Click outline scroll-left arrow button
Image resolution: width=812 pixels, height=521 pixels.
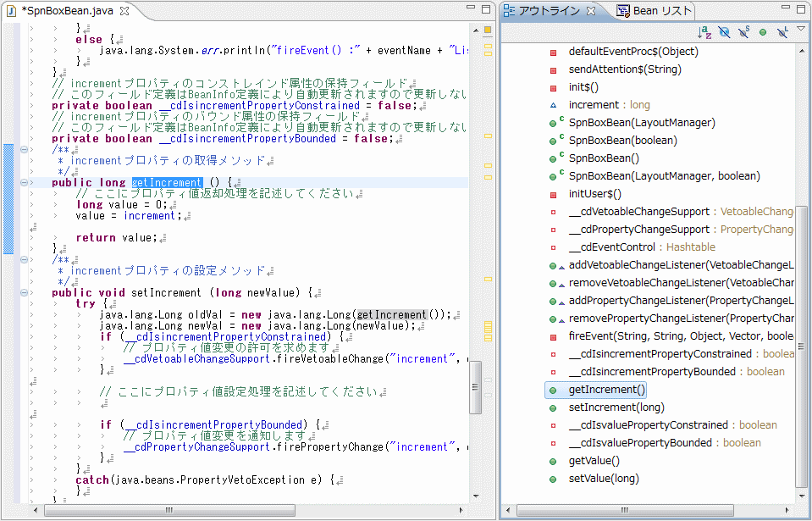[x=509, y=510]
